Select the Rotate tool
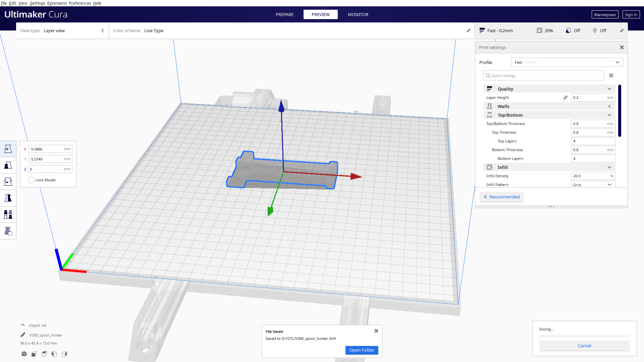 point(8,181)
